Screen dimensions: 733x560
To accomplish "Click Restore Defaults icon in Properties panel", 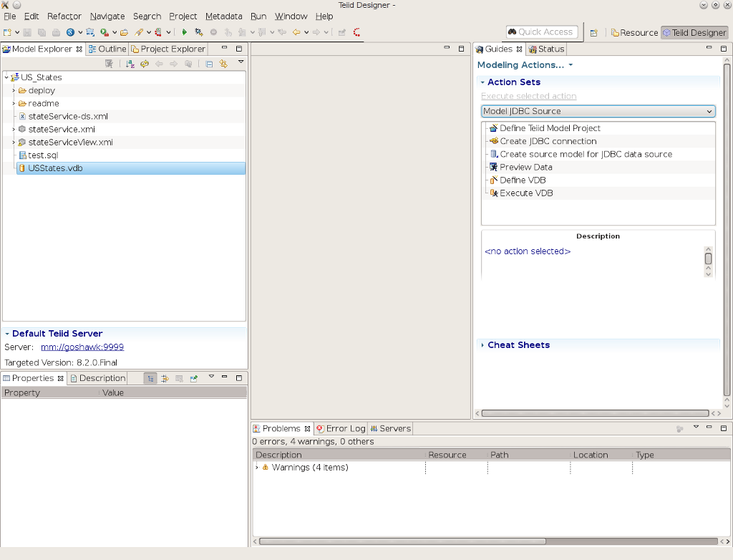I will pyautogui.click(x=179, y=378).
